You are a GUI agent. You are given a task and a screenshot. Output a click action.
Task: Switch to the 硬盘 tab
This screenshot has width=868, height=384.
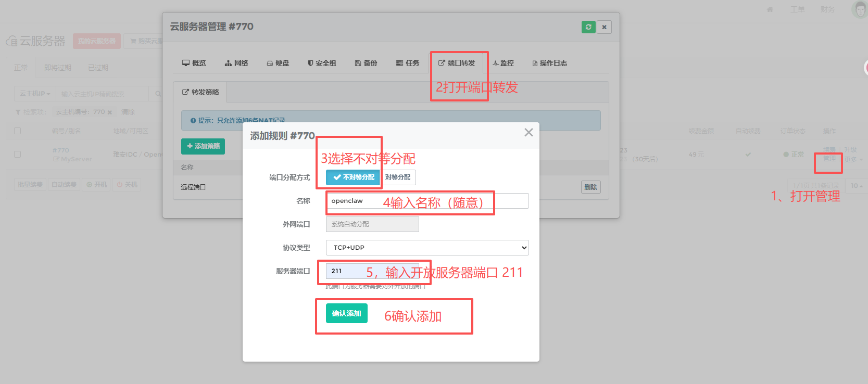278,63
